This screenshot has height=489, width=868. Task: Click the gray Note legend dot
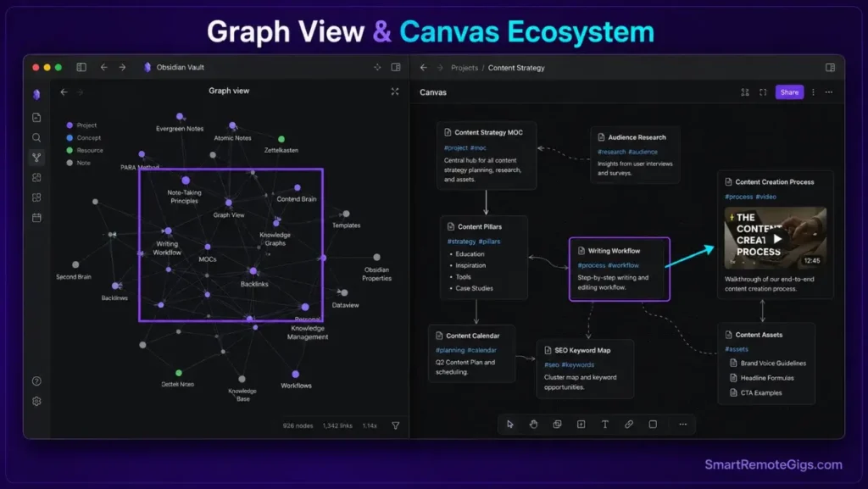tap(70, 163)
